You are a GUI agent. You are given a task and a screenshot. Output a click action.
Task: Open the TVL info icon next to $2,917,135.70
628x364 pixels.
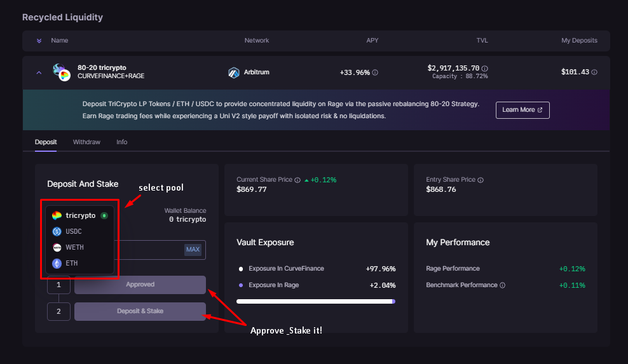[x=484, y=69]
